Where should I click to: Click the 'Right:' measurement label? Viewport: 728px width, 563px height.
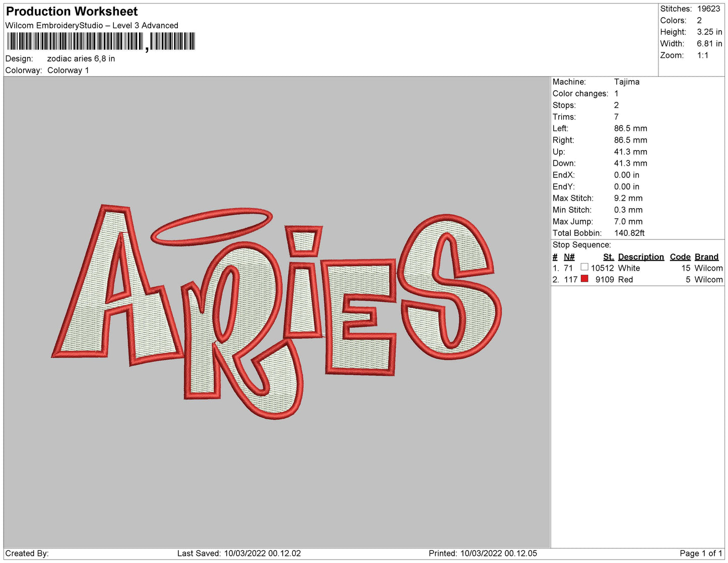point(563,140)
